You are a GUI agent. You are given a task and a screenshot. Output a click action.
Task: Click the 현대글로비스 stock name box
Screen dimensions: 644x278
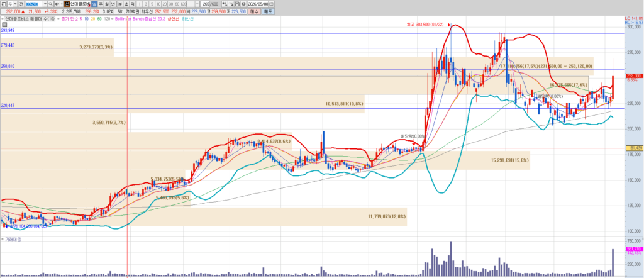80,4
